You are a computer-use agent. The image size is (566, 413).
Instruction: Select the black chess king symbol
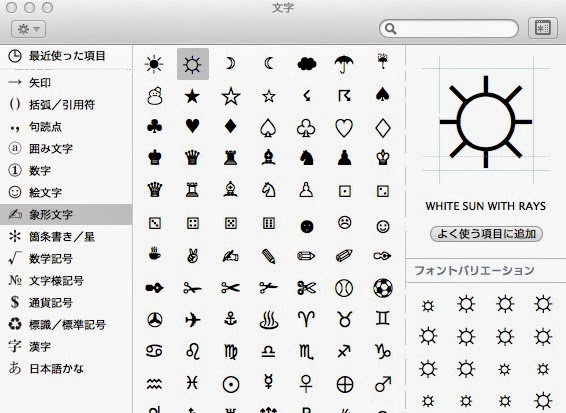click(x=154, y=158)
